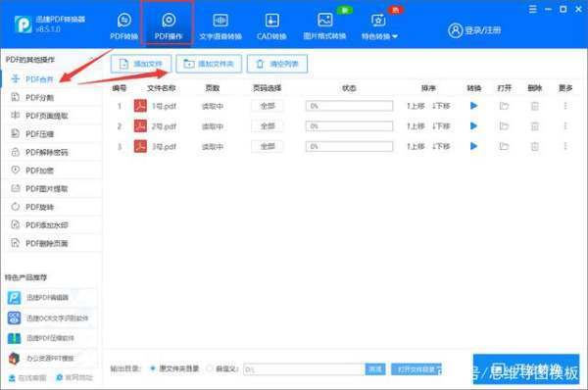Open output folder for 2号.pdf

pos(504,126)
